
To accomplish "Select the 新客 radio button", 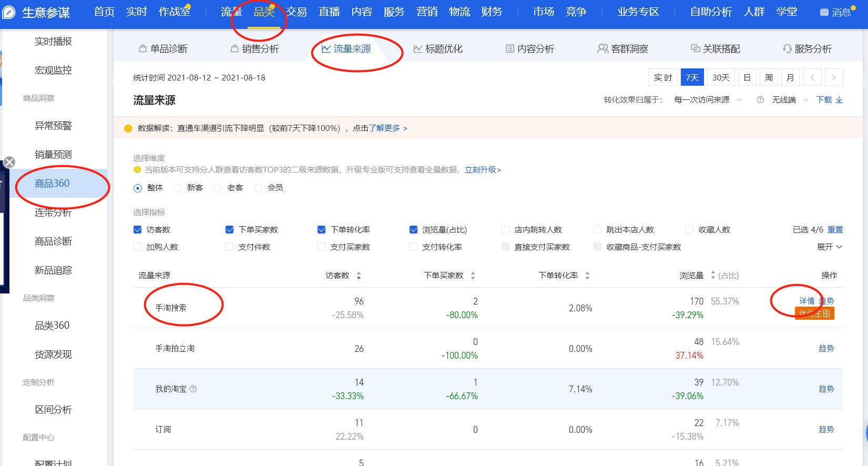I will 178,188.
